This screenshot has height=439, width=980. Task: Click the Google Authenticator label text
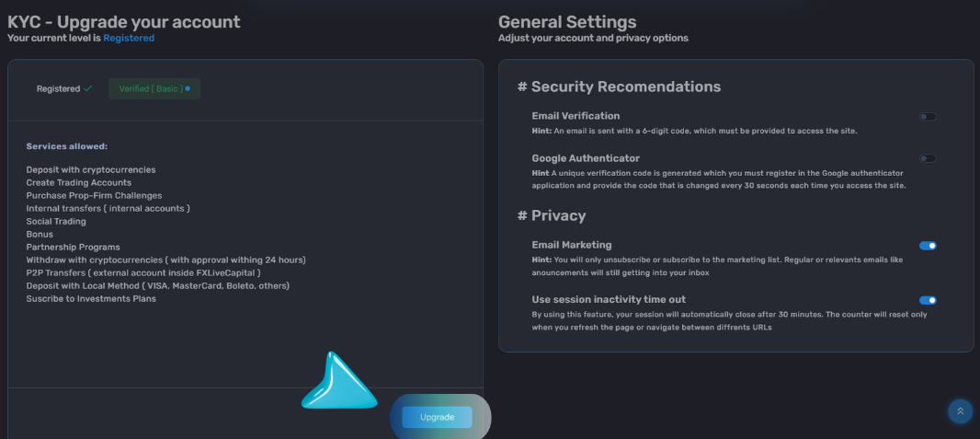pyautogui.click(x=586, y=158)
